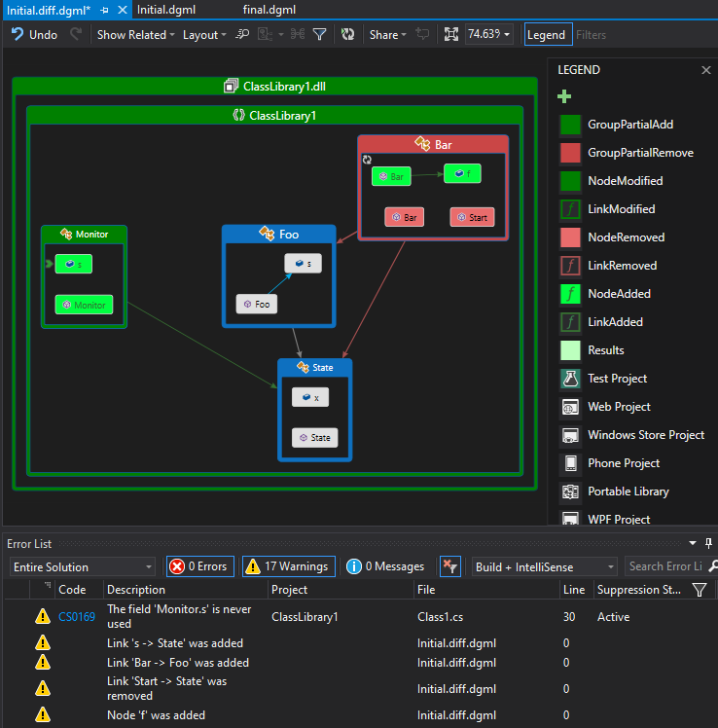The width and height of the screenshot is (718, 728).
Task: Click the filter funnel icon in diagram toolbar
Action: point(319,34)
